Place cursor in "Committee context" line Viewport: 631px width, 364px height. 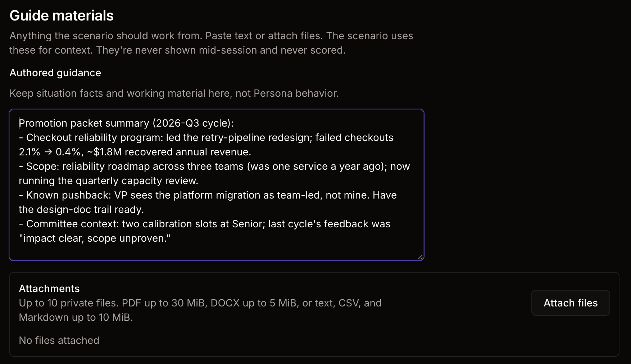[x=205, y=224]
